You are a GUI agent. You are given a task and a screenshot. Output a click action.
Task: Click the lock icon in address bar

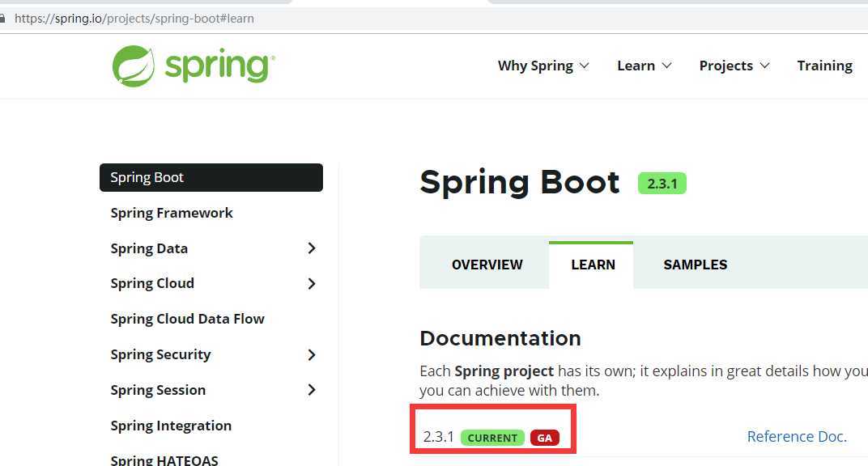click(2, 19)
